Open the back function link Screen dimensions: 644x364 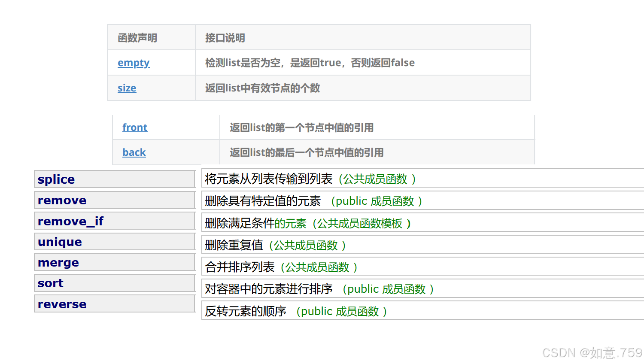(x=134, y=152)
